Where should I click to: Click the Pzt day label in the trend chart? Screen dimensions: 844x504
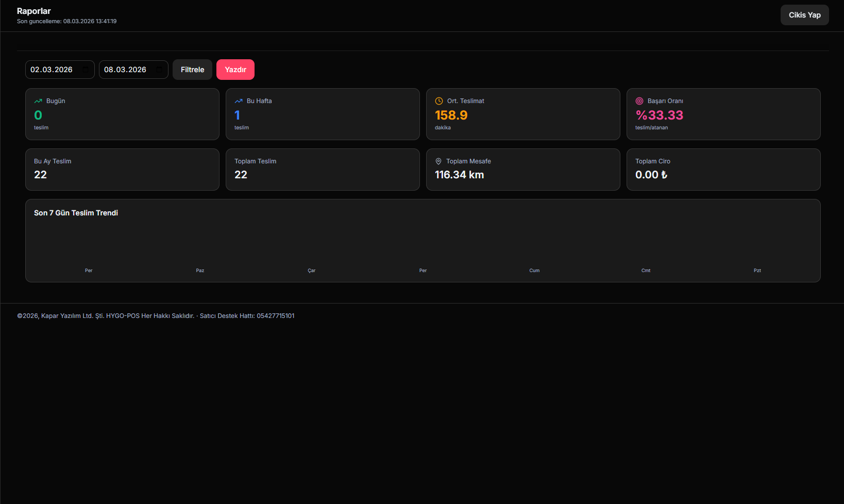coord(757,271)
